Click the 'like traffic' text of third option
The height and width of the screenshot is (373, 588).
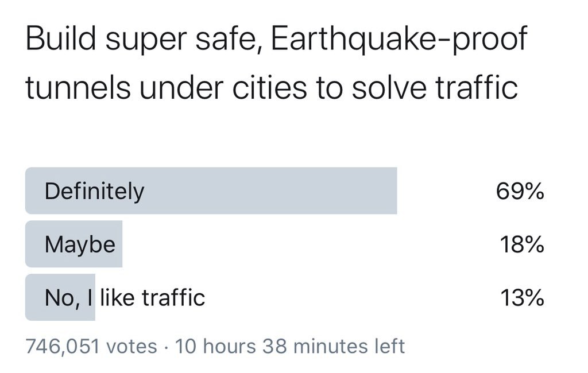pos(152,298)
